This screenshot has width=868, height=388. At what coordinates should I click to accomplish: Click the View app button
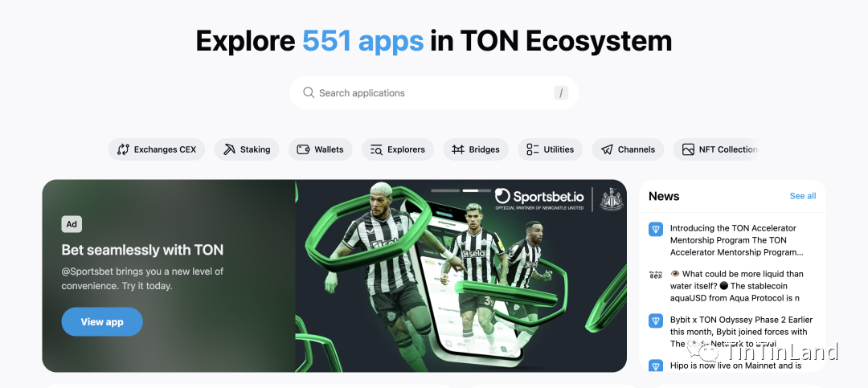(x=102, y=321)
